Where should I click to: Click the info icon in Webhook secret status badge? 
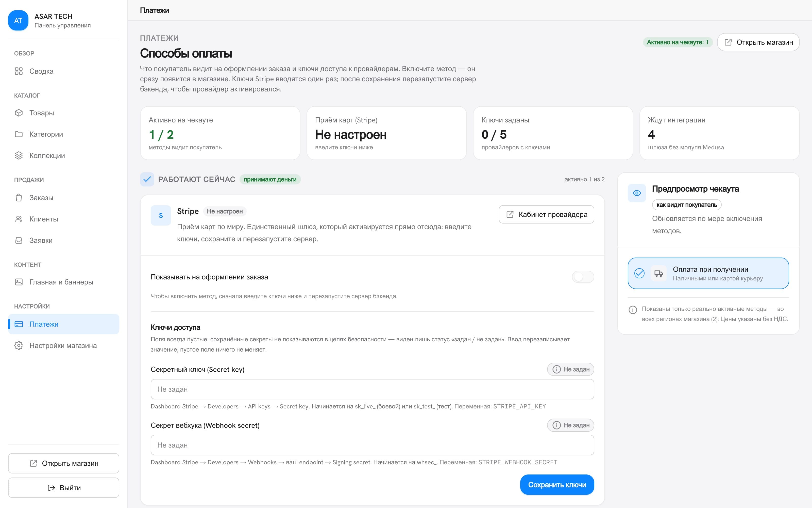click(556, 425)
